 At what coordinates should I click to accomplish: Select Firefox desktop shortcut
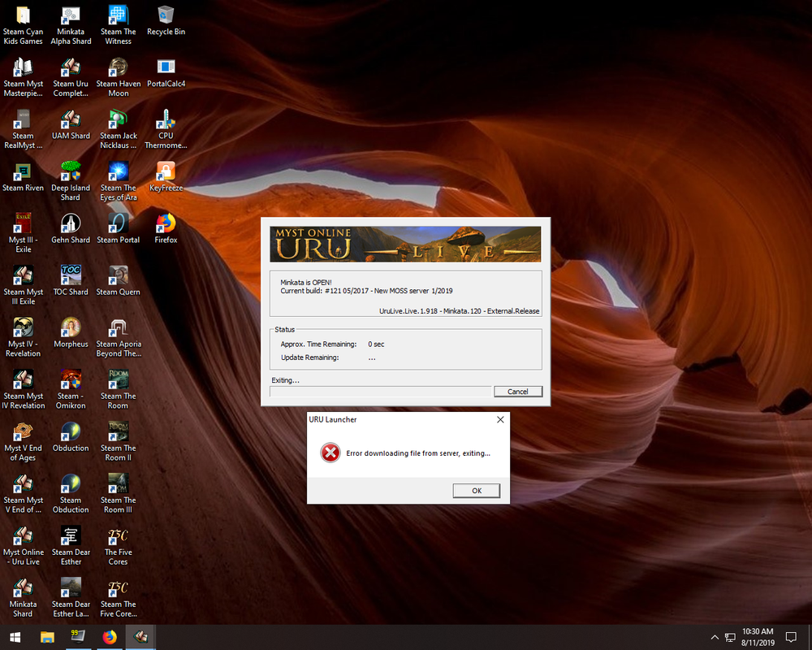(x=166, y=229)
